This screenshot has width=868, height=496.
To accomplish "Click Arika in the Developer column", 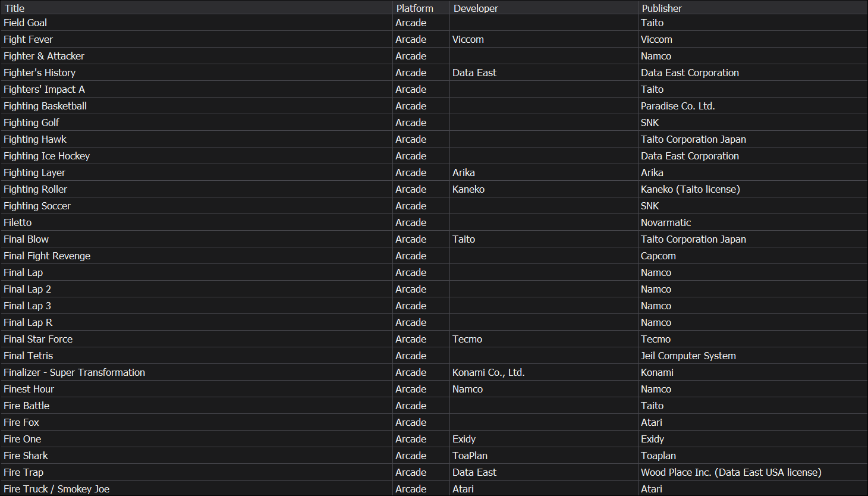I will (x=463, y=172).
